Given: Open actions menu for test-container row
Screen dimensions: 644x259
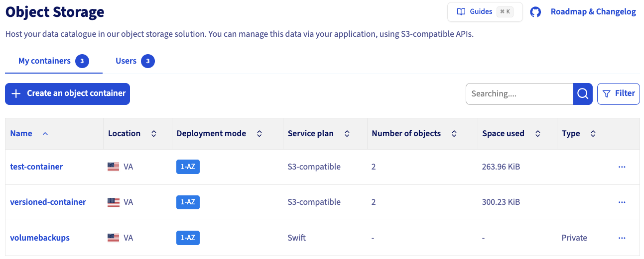Looking at the screenshot, I should click(622, 167).
